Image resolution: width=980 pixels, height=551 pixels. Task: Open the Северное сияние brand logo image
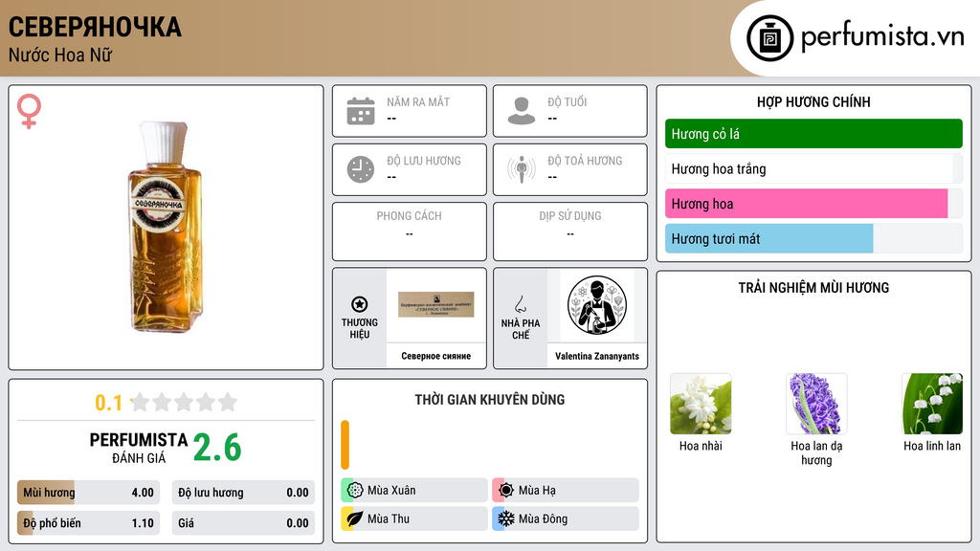click(x=436, y=305)
